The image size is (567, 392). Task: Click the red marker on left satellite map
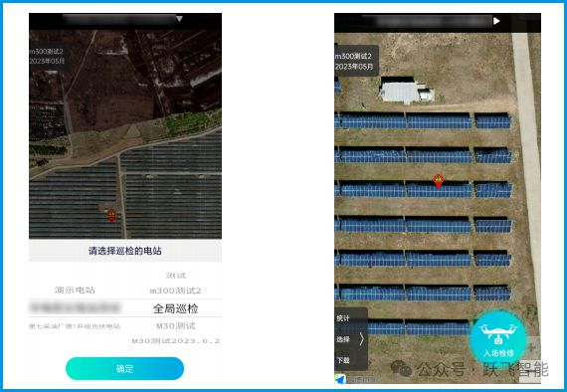click(x=111, y=215)
